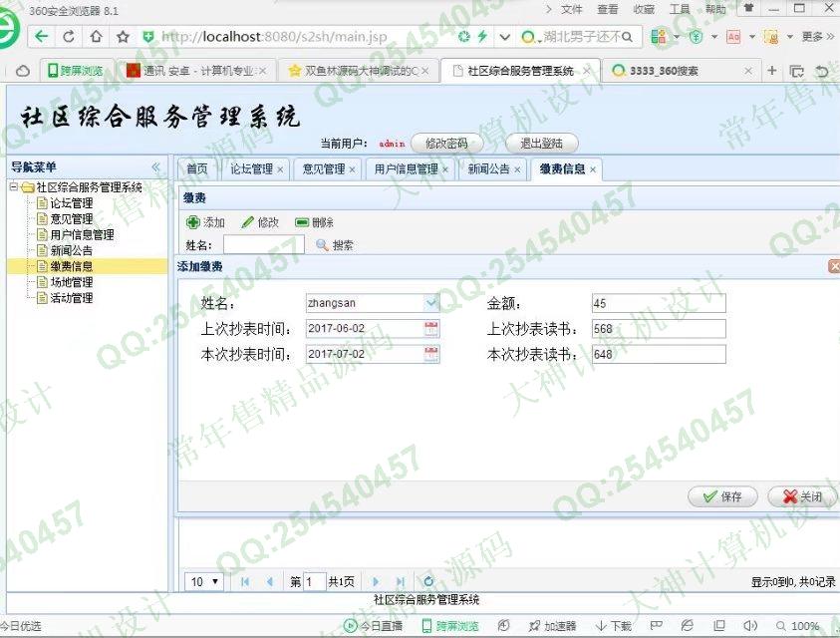This screenshot has height=638, width=840.
Task: Open calendar for 上次抄表时间
Action: 431,328
